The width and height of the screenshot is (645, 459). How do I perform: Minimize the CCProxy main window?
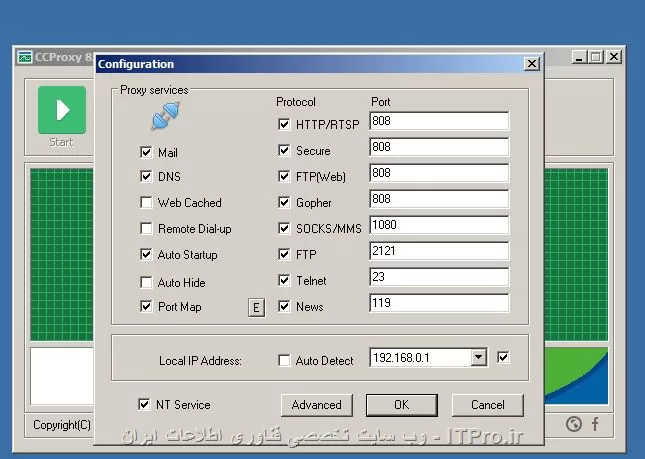click(579, 57)
